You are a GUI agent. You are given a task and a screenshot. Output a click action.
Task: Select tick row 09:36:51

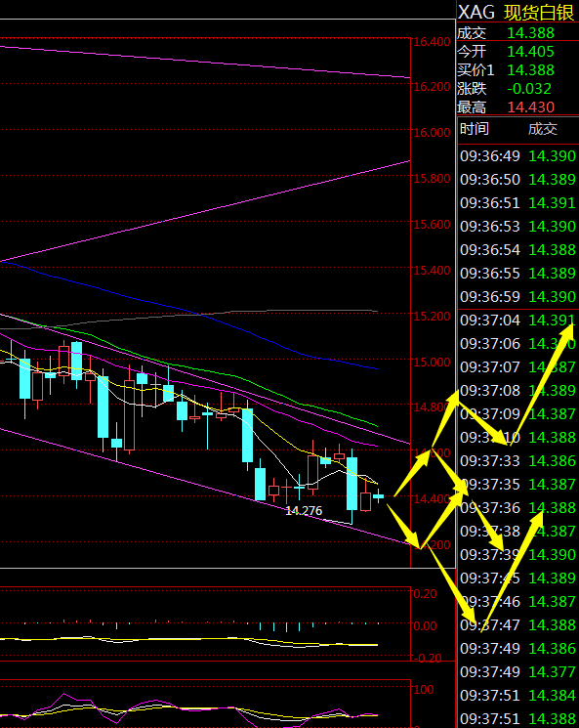(x=517, y=203)
